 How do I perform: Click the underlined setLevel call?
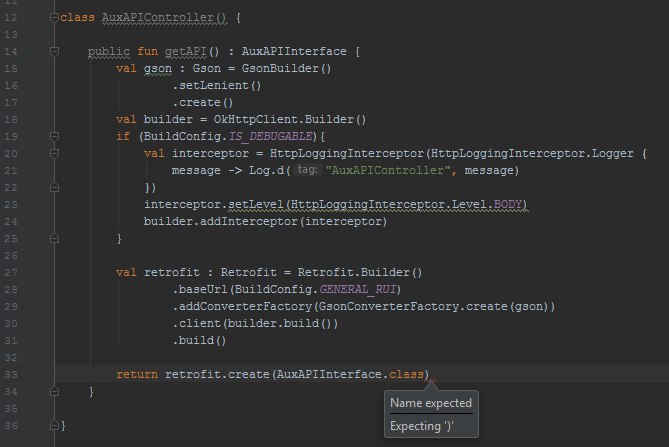[x=256, y=205]
